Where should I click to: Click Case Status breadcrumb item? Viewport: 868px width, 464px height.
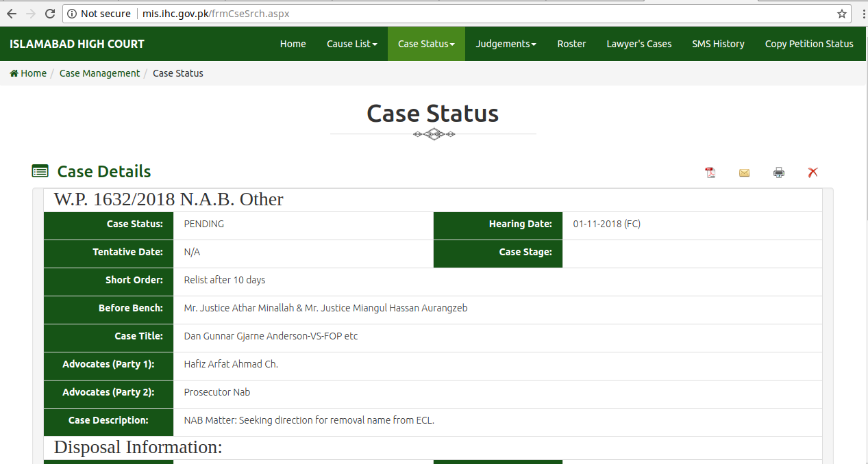[178, 73]
